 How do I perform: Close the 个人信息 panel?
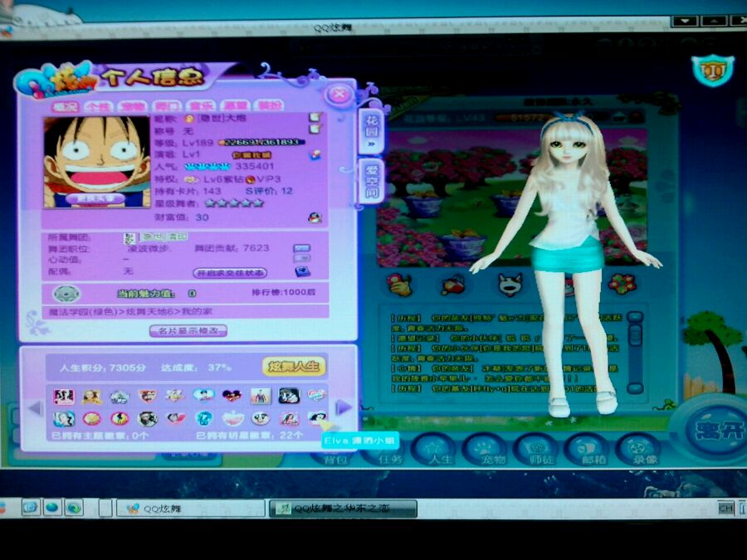click(x=339, y=94)
